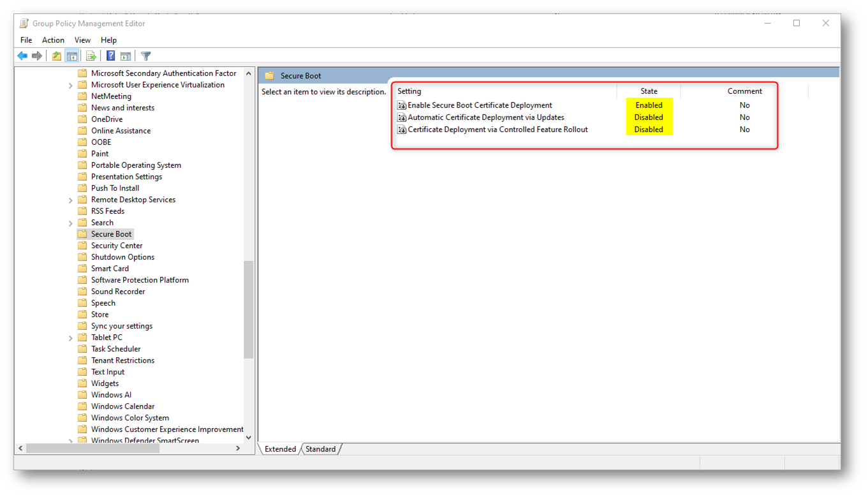The height and width of the screenshot is (497, 868).
Task: Open Help via the question mark toolbar icon
Action: 110,56
